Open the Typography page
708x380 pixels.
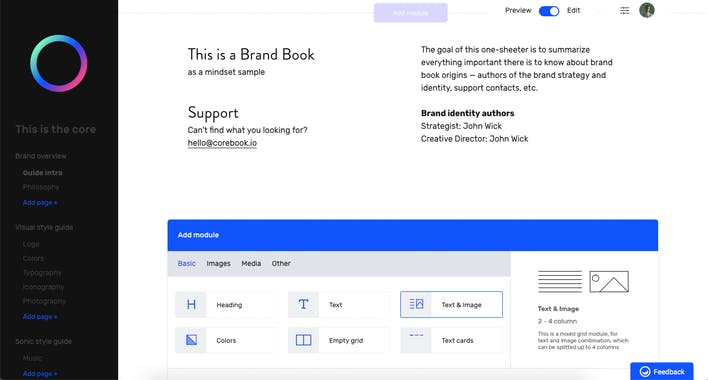tap(42, 273)
